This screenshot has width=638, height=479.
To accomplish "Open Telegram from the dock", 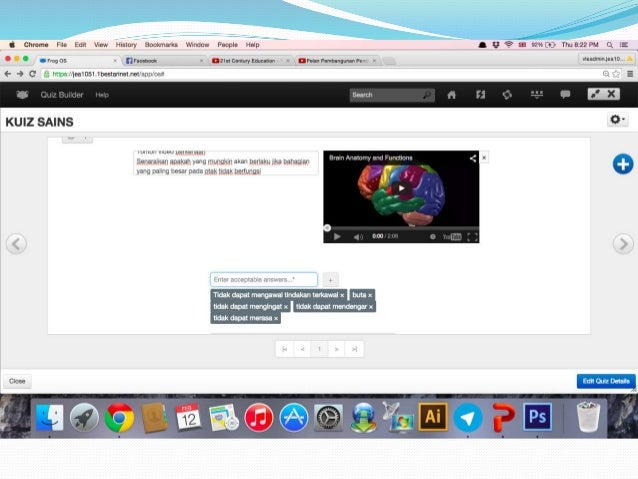I will pos(468,418).
